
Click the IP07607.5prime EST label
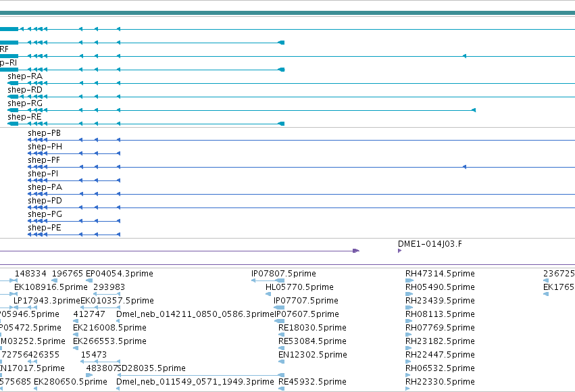pos(307,314)
